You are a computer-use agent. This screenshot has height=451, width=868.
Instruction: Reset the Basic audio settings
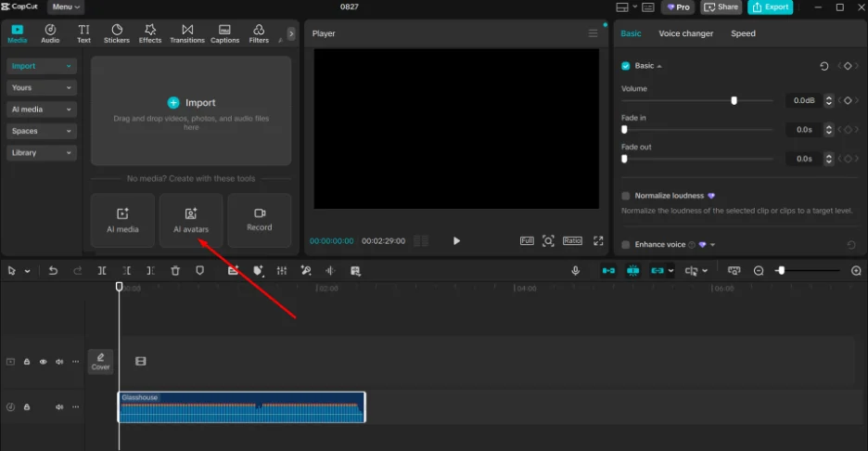824,67
